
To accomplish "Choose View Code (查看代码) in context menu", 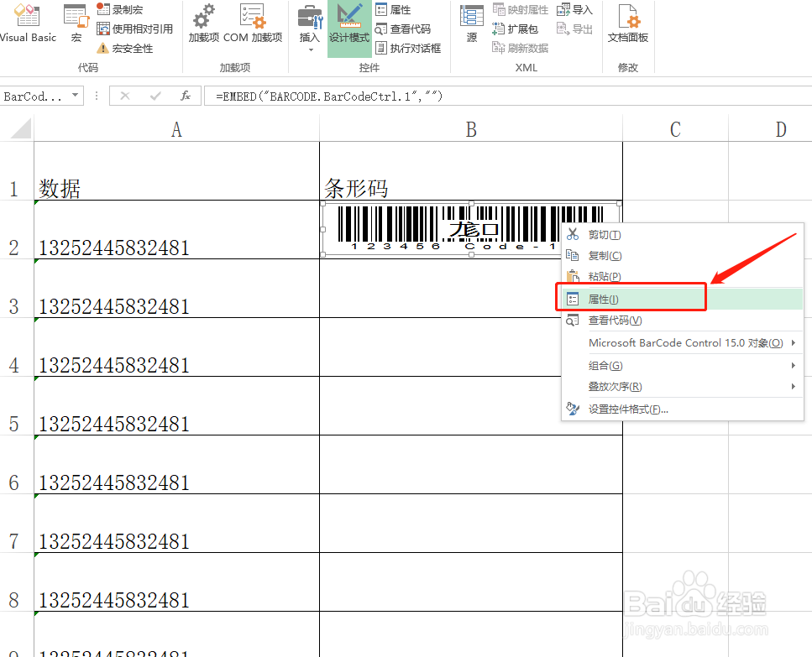I will [683, 321].
